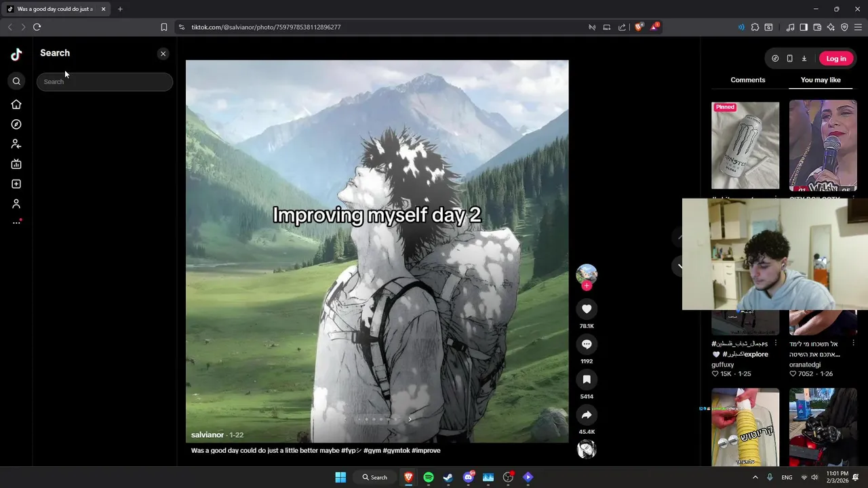Reload the page in browser toolbar
Image resolution: width=868 pixels, height=488 pixels.
(x=37, y=27)
